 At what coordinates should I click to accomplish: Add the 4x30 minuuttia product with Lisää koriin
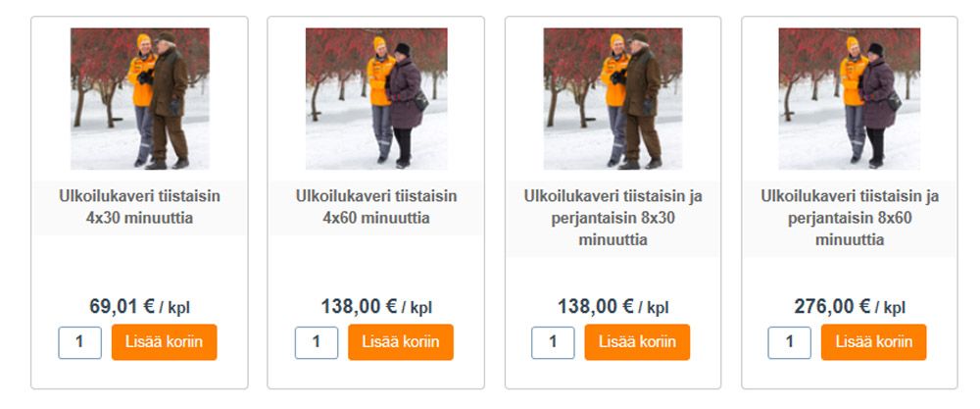[x=165, y=342]
